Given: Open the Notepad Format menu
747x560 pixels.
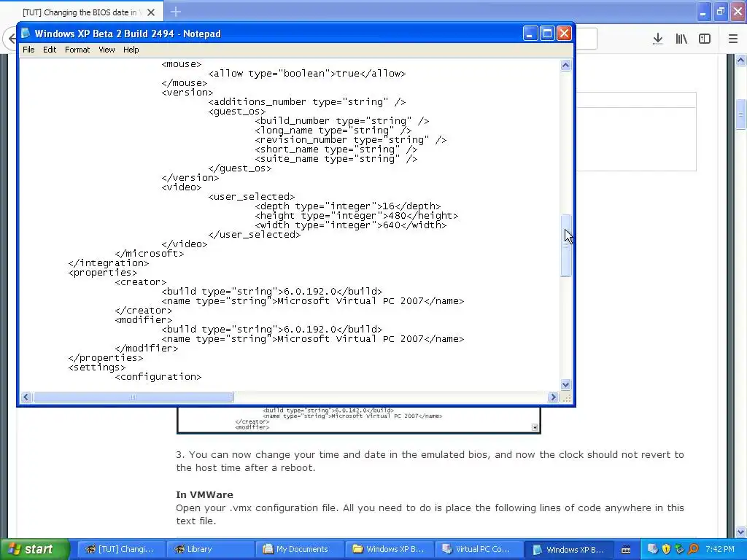Looking at the screenshot, I should pyautogui.click(x=77, y=50).
